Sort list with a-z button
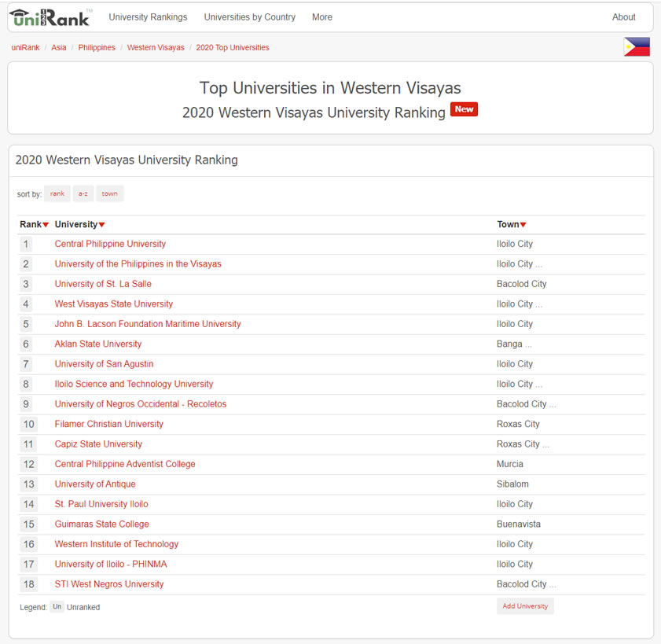 (x=83, y=193)
